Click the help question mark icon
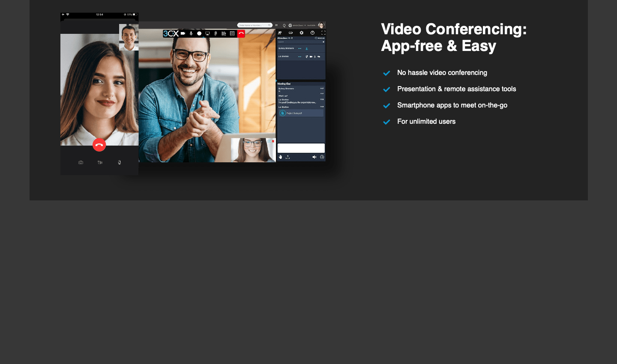The height and width of the screenshot is (364, 617). (x=312, y=33)
